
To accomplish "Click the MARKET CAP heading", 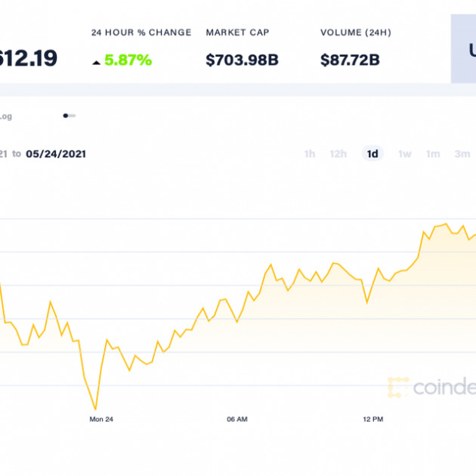I will 237,32.
